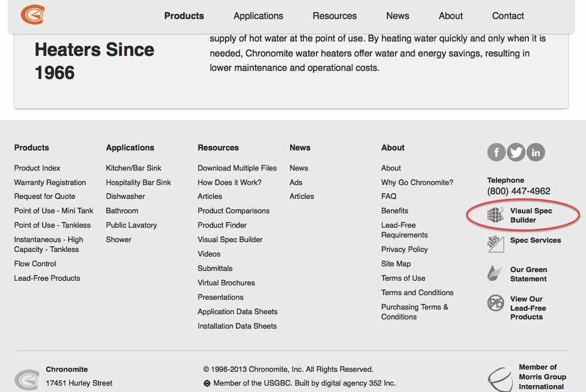586x392 pixels.
Task: Click the (800) 447-4962 phone number
Action: pos(519,191)
